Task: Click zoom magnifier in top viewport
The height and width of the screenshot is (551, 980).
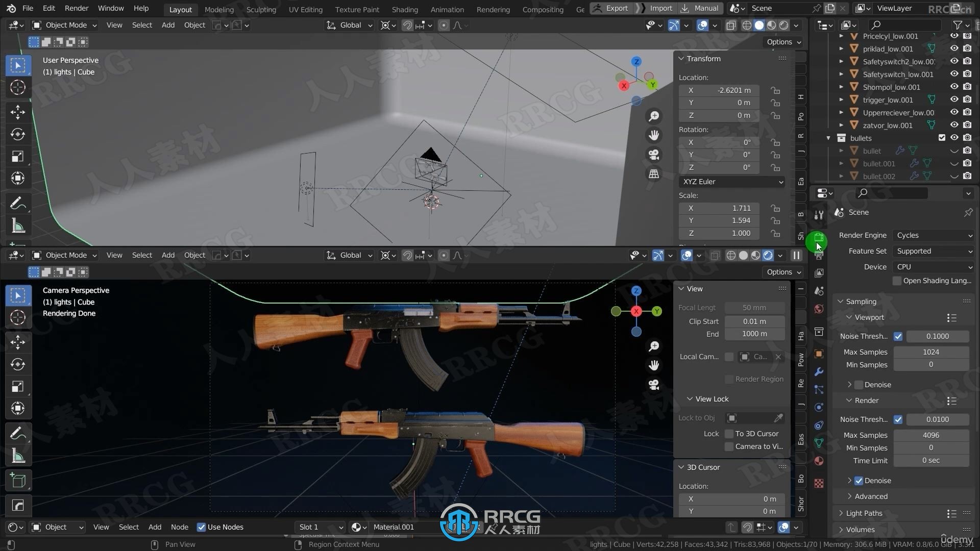Action: [654, 116]
